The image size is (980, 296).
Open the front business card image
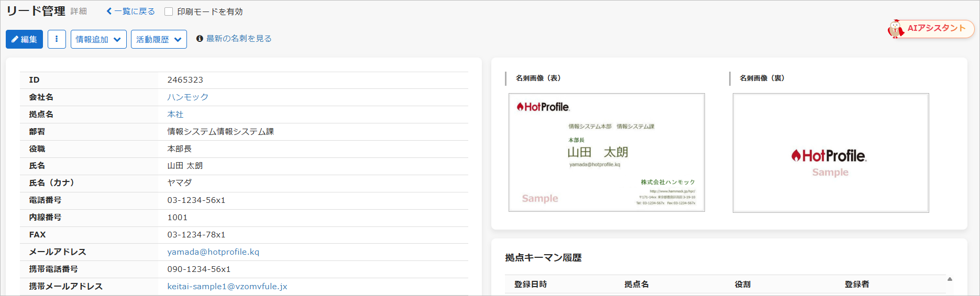tap(607, 153)
